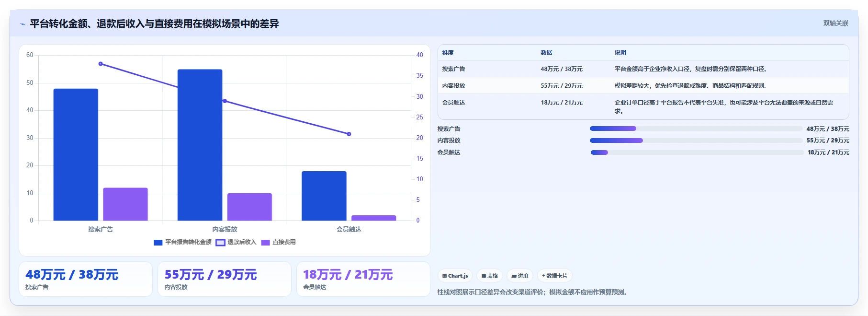Open the 会员触达 data card
Viewport: 868px width, 316px height.
coord(363,279)
